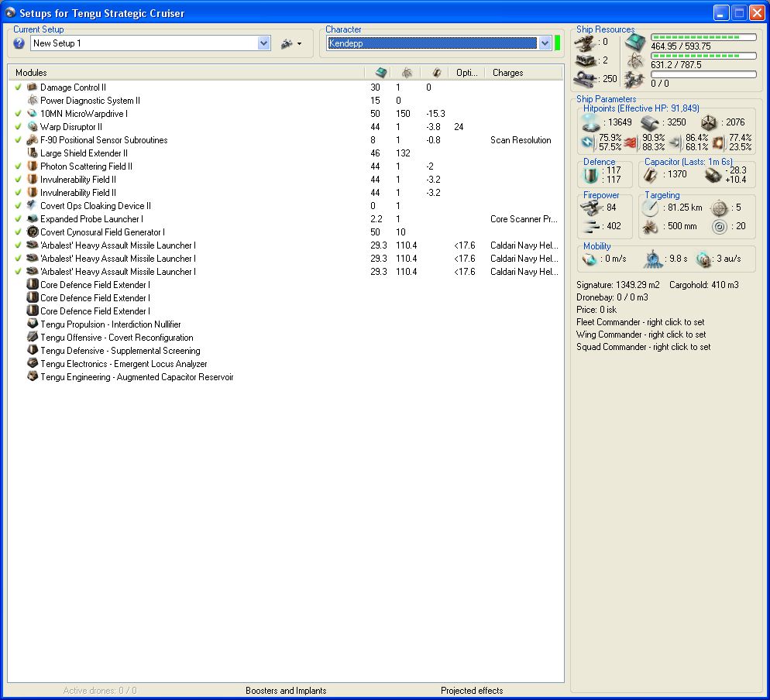Click the align time icon showing 9.8 s
Screen dimensions: 770x700
coord(653,259)
